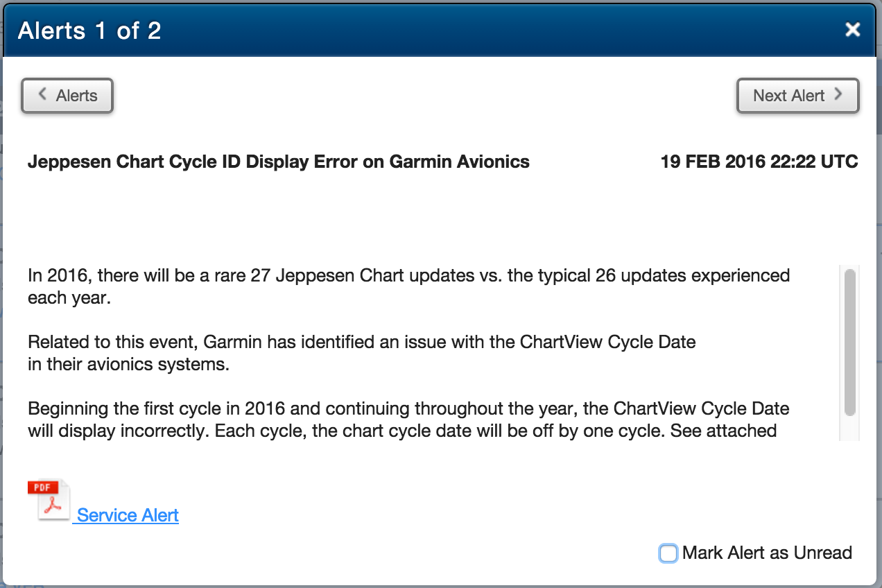
Task: Go back using the Alerts button
Action: tap(67, 96)
